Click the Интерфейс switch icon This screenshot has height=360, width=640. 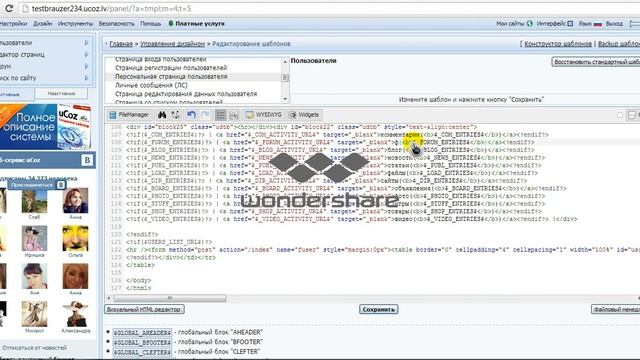click(570, 24)
